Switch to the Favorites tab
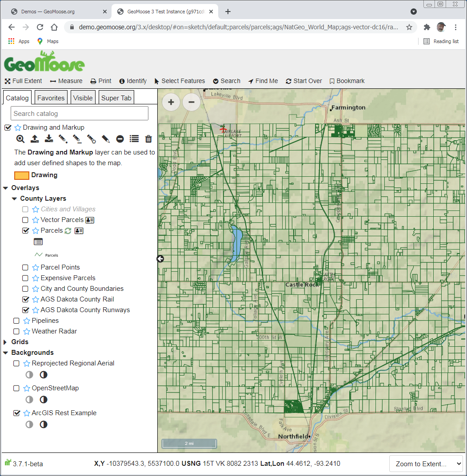 pyautogui.click(x=51, y=98)
